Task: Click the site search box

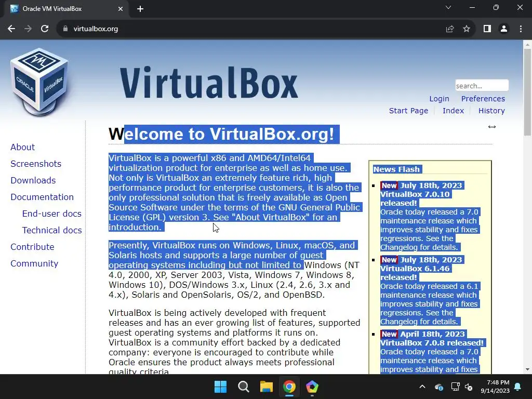Action: [482, 86]
